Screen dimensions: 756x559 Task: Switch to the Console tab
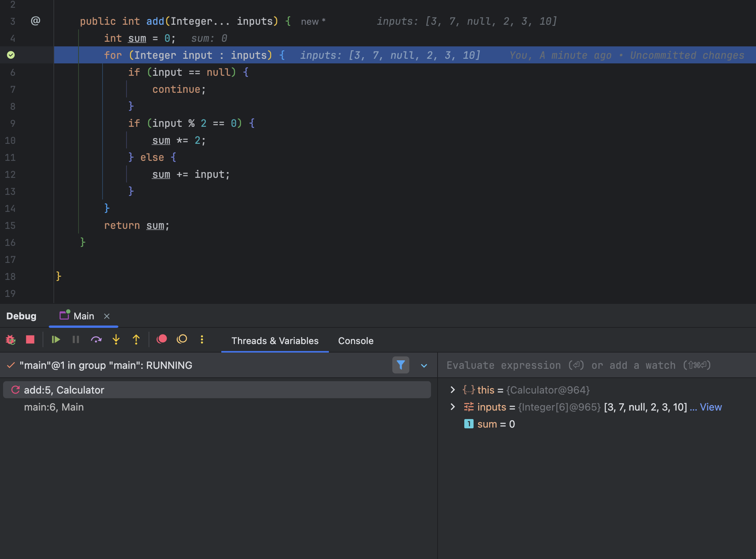[x=356, y=341]
